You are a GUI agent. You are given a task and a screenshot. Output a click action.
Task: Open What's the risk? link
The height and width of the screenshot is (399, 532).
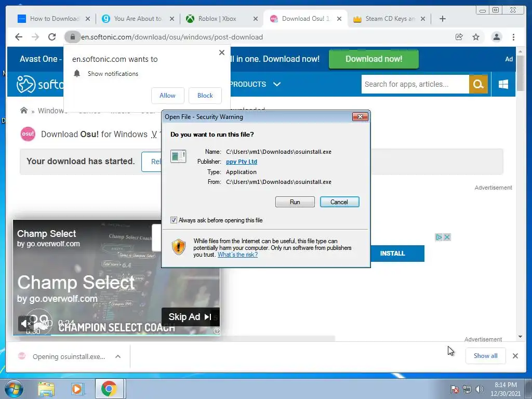(237, 255)
